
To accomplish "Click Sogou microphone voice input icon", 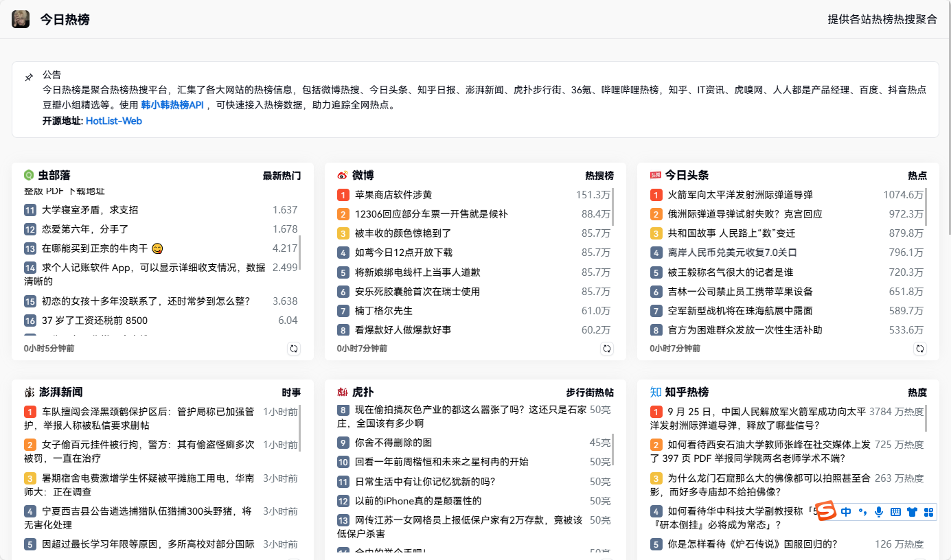I will [x=879, y=512].
